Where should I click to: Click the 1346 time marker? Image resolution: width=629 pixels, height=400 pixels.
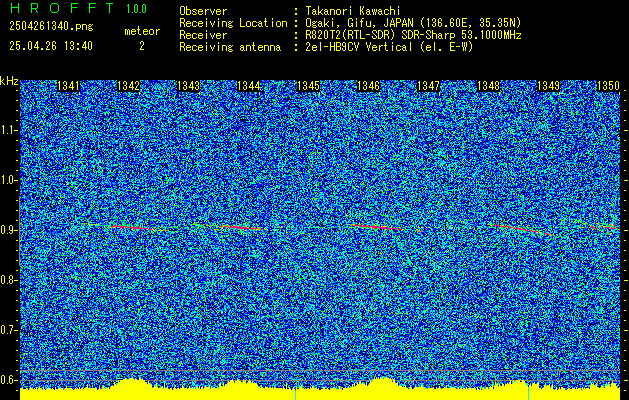(x=368, y=86)
